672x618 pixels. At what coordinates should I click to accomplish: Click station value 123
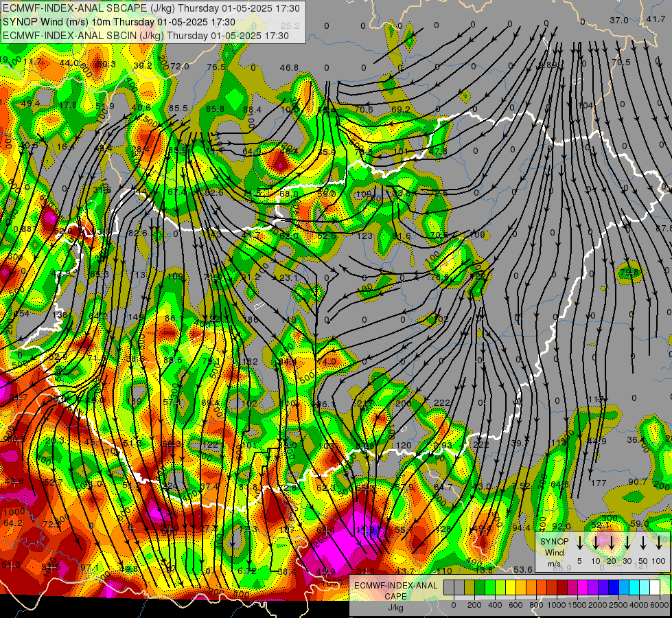(x=364, y=236)
